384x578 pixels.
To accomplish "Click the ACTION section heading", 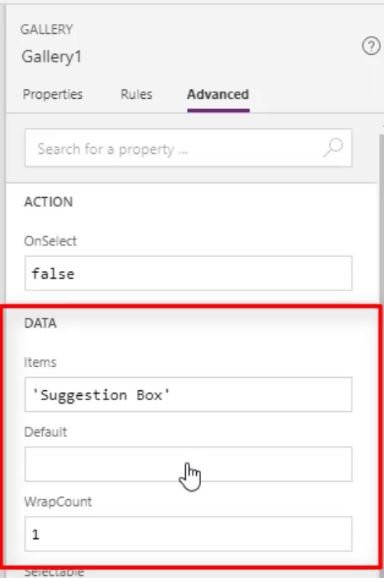I will pos(48,202).
